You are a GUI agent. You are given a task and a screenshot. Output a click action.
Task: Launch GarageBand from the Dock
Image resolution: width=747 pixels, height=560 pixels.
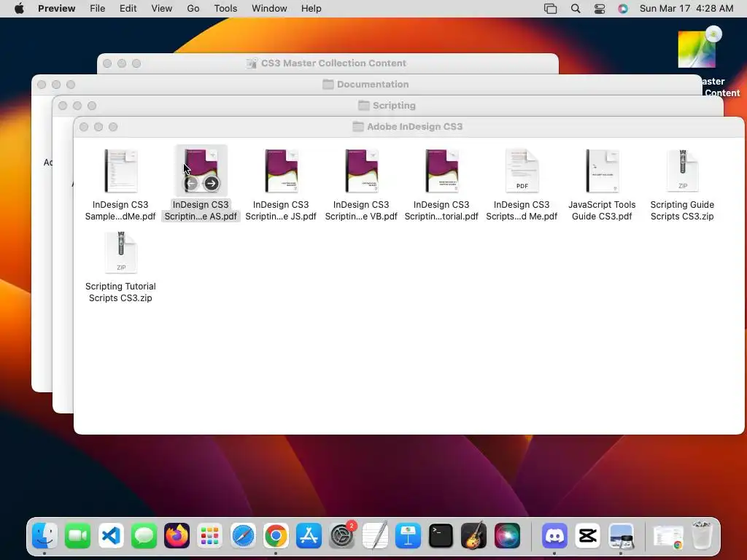tap(474, 536)
